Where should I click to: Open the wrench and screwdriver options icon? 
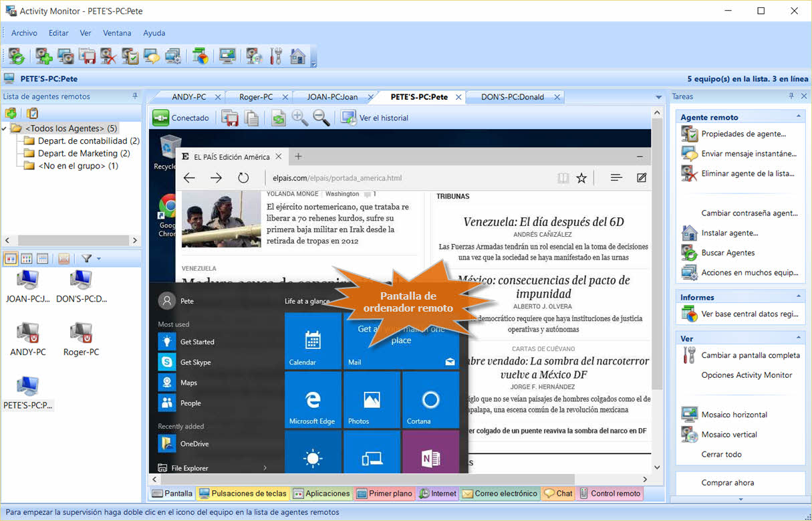click(x=276, y=56)
